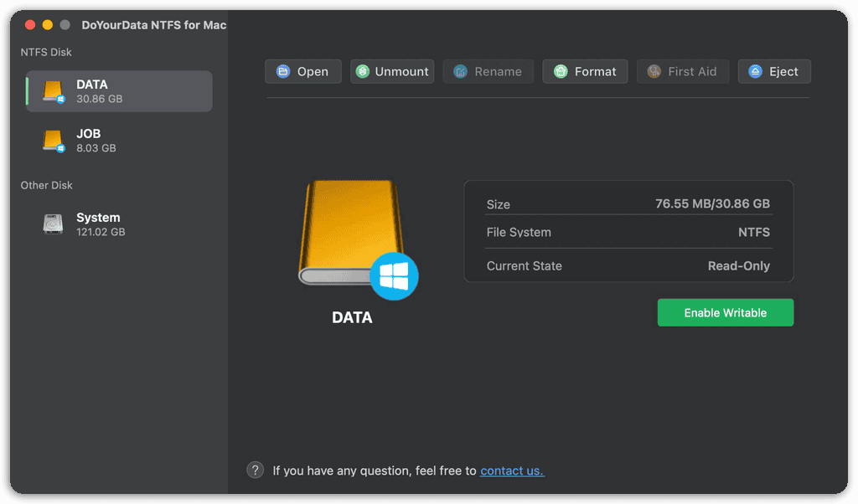Click the blue Open folder icon

click(283, 72)
